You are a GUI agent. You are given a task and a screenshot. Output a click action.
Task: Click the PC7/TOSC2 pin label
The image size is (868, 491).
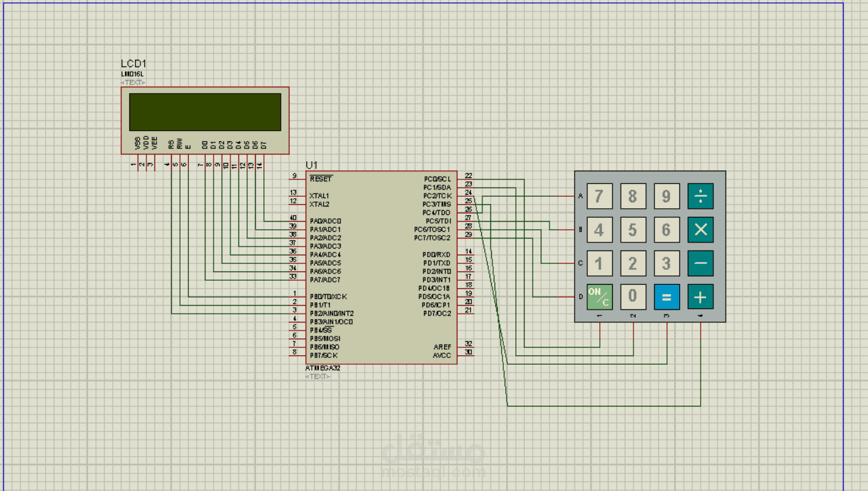pos(433,237)
